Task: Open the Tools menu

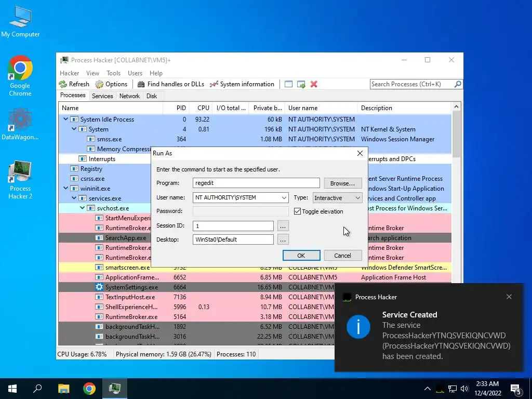Action: coord(113,73)
